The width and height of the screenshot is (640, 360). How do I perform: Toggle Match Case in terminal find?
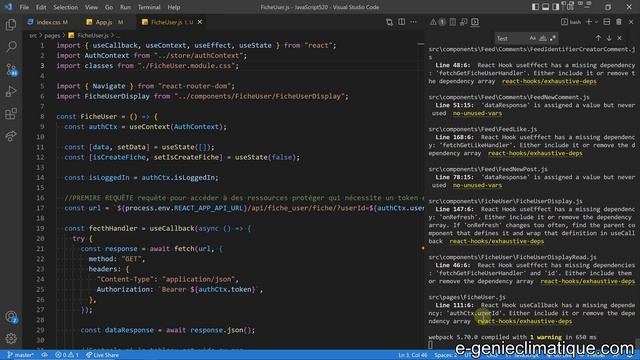(x=532, y=38)
